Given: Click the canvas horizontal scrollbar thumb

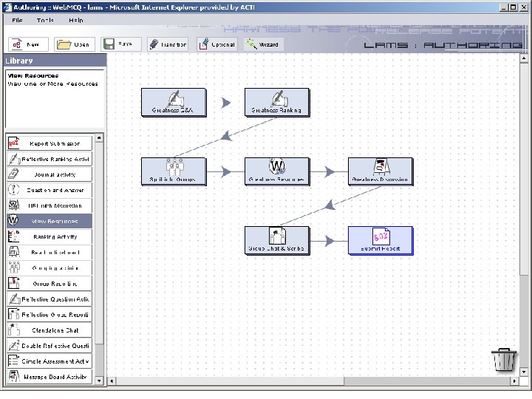Looking at the screenshot, I should [230, 381].
